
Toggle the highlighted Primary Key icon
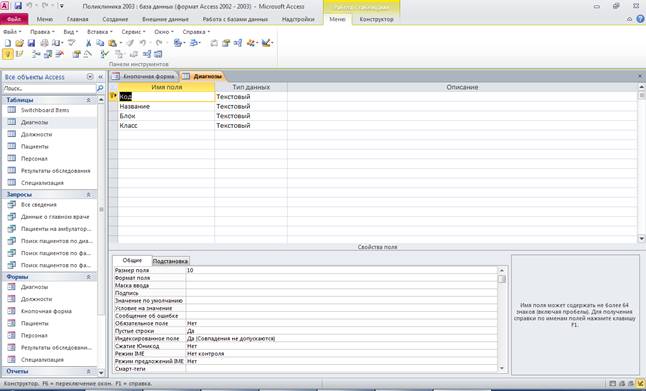[x=7, y=54]
